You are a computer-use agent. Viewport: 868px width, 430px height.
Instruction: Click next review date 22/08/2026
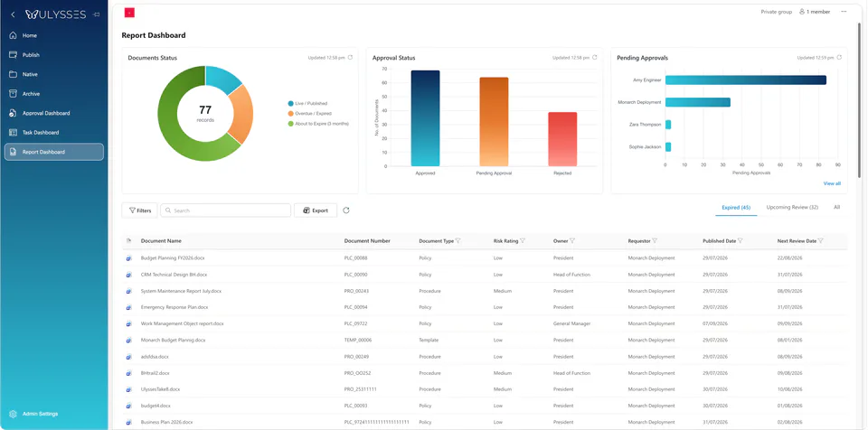789,258
